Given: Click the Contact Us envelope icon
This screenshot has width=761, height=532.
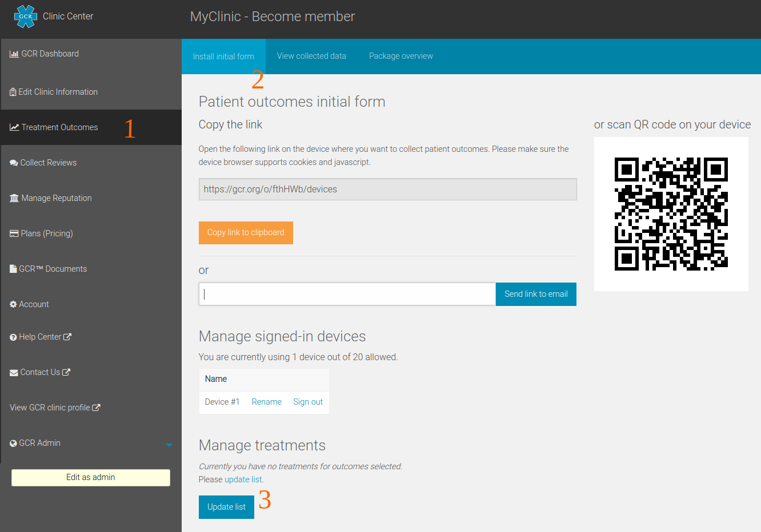Looking at the screenshot, I should click(14, 373).
